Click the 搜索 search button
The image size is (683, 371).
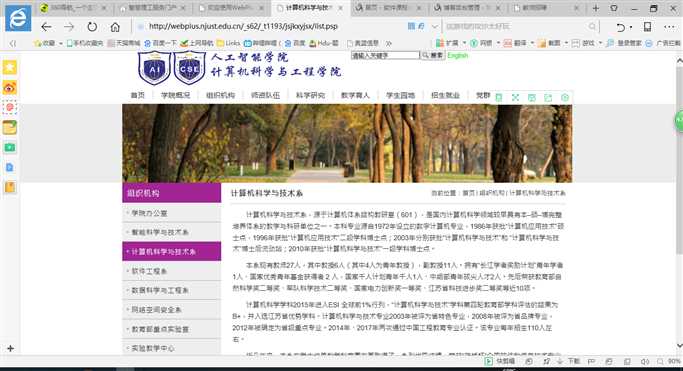(433, 56)
